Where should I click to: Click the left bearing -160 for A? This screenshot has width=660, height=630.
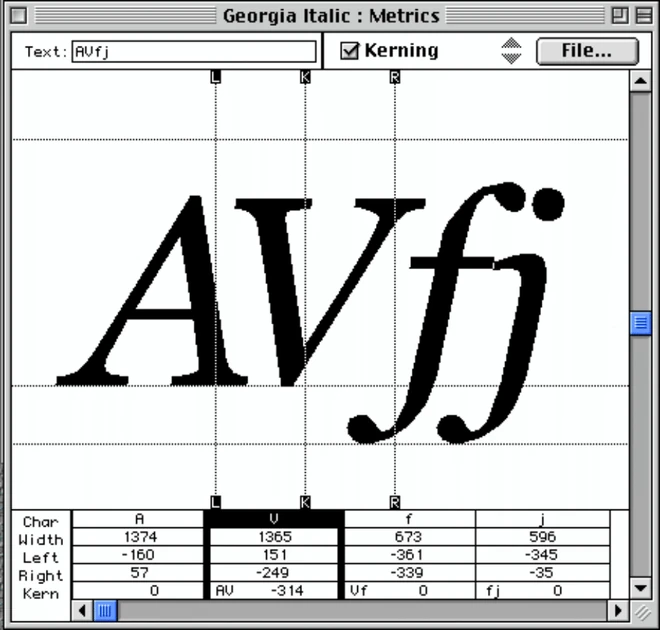coord(139,555)
